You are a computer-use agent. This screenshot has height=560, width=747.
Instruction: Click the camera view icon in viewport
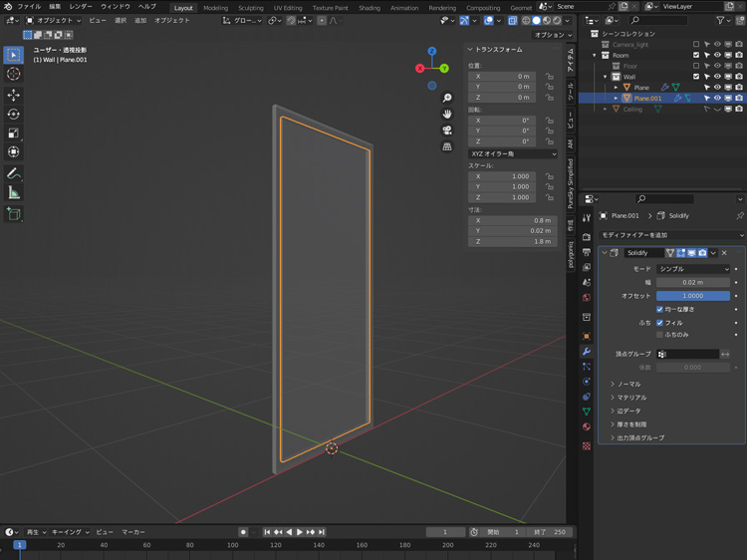click(x=448, y=131)
